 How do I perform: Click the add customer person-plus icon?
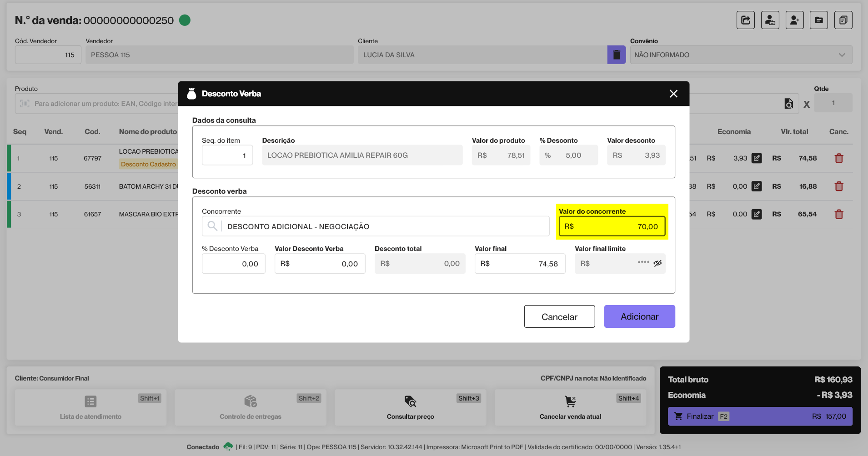click(794, 20)
